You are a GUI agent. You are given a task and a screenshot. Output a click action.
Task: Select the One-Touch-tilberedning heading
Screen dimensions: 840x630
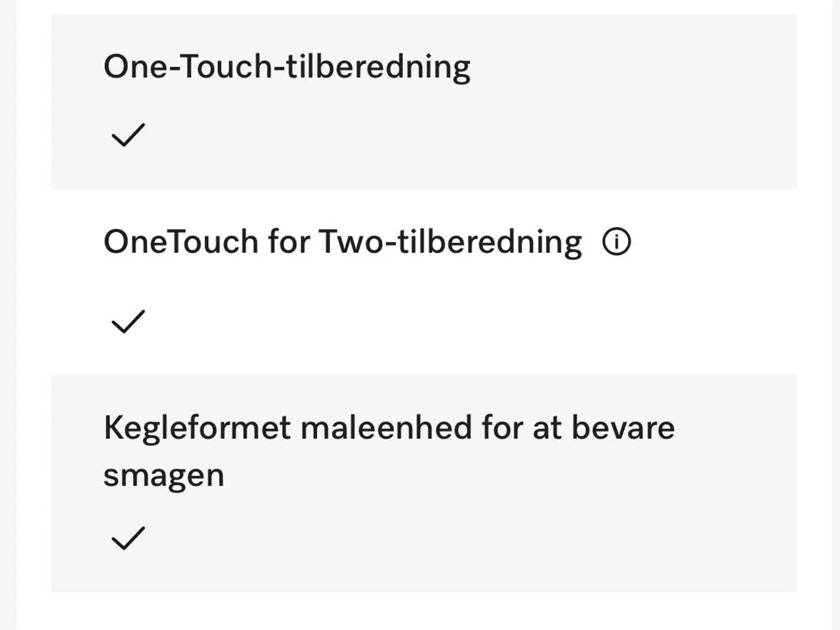287,67
